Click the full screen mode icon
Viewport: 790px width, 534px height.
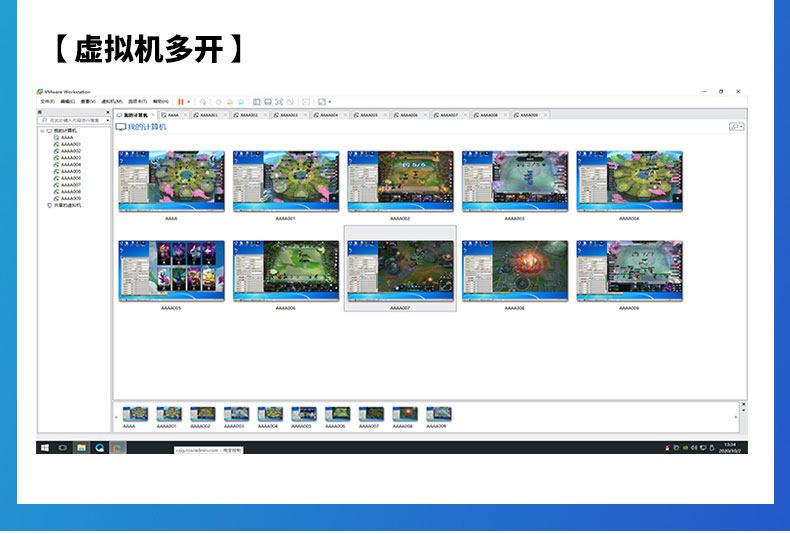click(x=279, y=102)
